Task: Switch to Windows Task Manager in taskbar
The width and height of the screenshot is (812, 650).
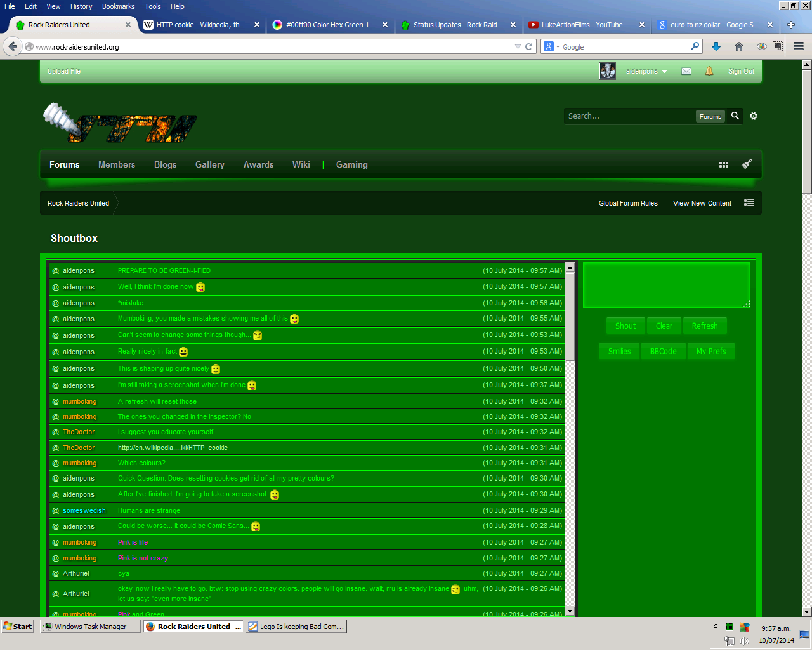Action: tap(91, 627)
